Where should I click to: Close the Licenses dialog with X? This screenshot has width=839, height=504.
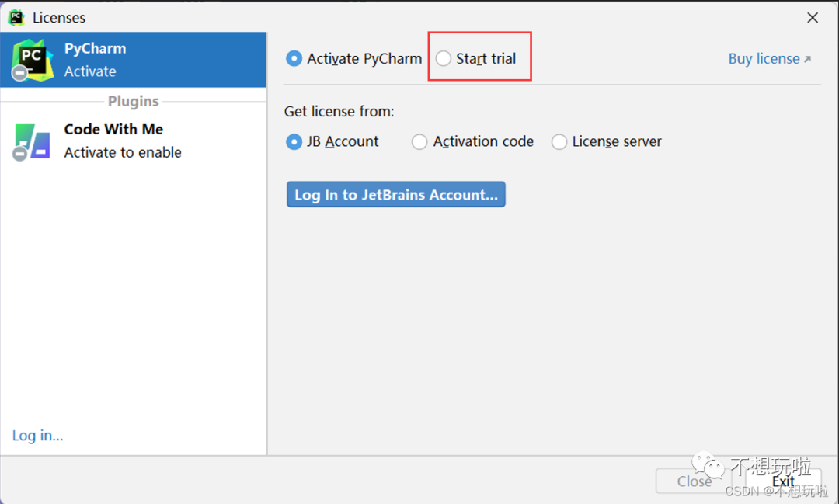pos(813,18)
